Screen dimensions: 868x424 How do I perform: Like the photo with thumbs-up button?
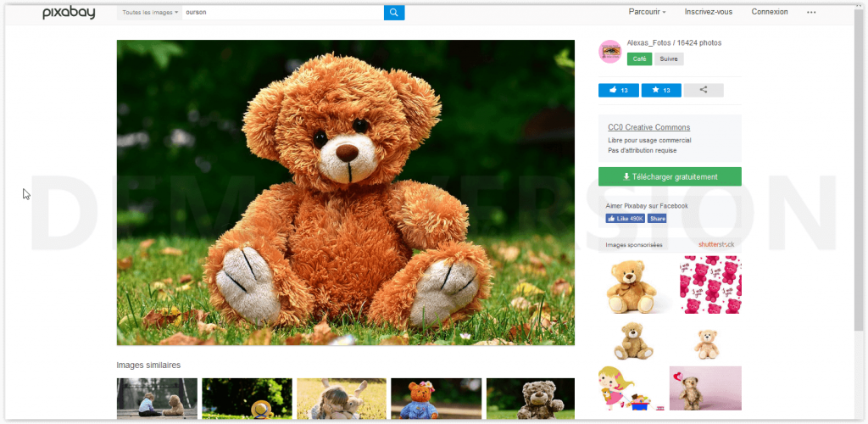click(618, 90)
